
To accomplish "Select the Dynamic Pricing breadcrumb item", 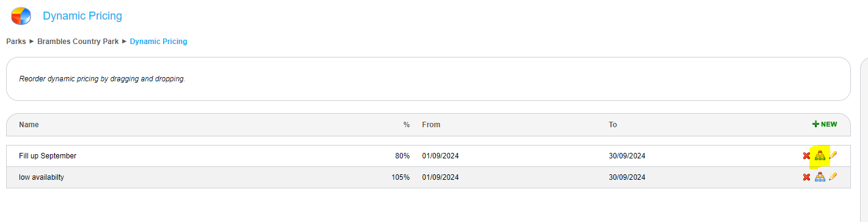I will (x=159, y=42).
